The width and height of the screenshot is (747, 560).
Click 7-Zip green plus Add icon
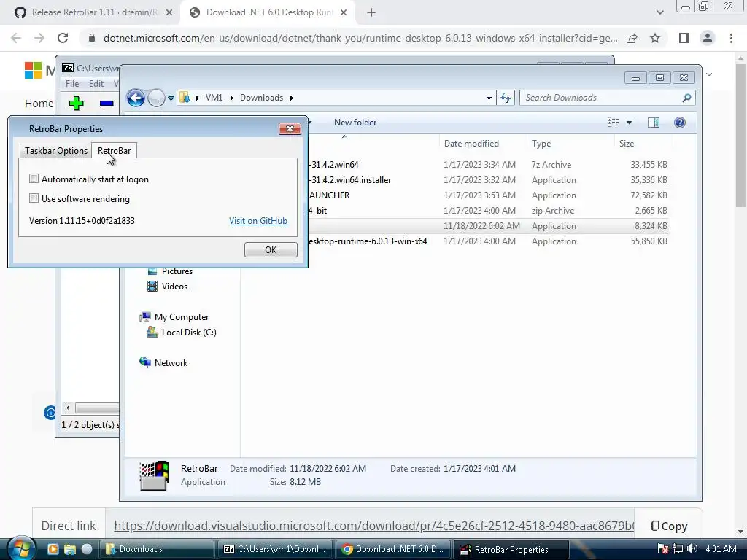point(76,103)
